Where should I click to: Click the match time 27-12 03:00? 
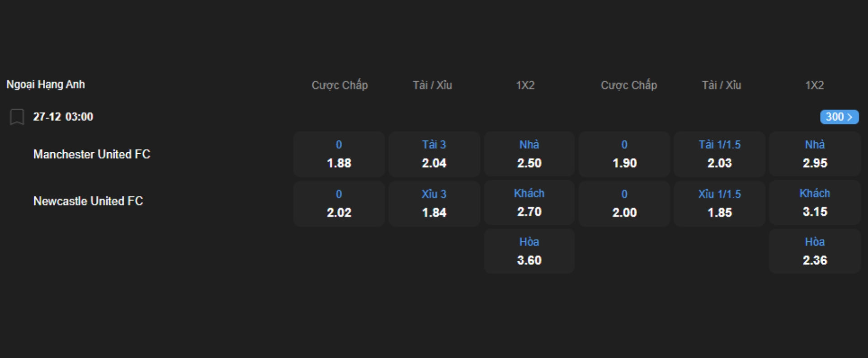pyautogui.click(x=63, y=117)
